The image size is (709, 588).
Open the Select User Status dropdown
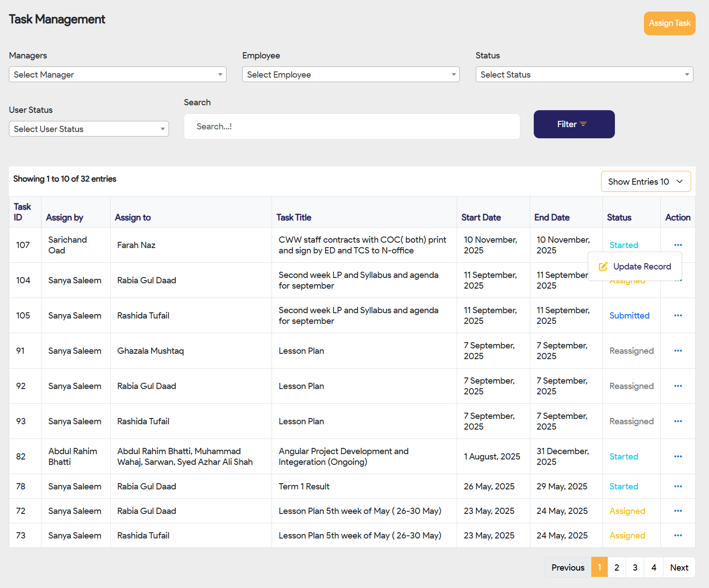(x=89, y=129)
